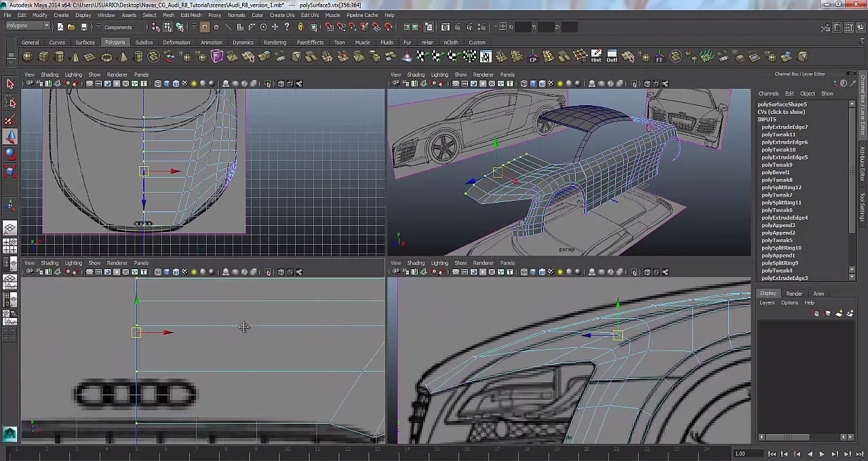Open the Layers menu in Layer Editor

[x=767, y=303]
